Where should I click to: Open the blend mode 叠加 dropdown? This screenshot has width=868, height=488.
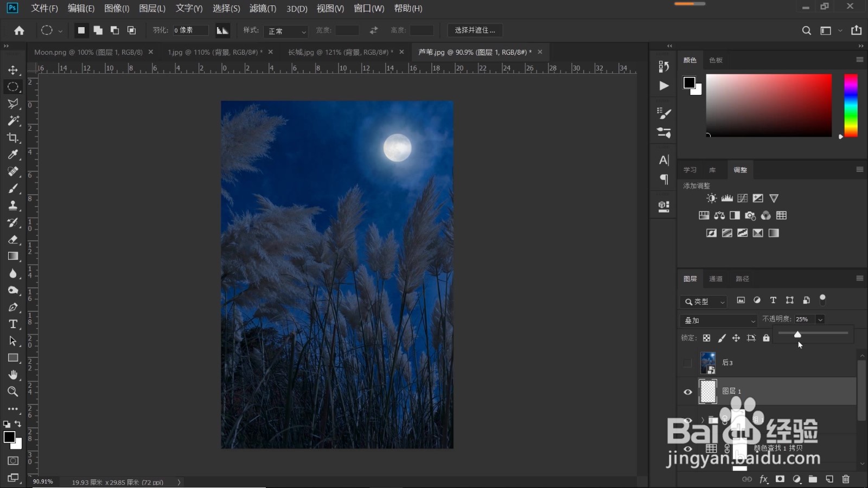coord(718,320)
